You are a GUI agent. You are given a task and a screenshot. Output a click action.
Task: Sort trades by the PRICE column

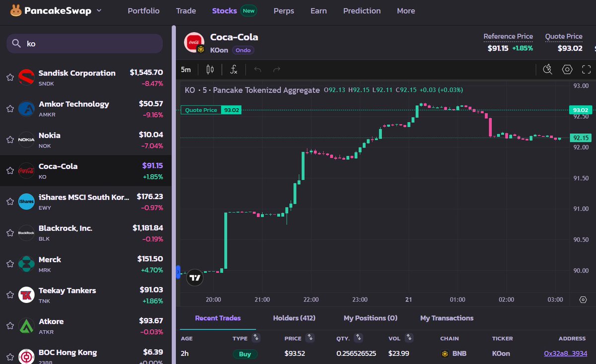(310, 338)
